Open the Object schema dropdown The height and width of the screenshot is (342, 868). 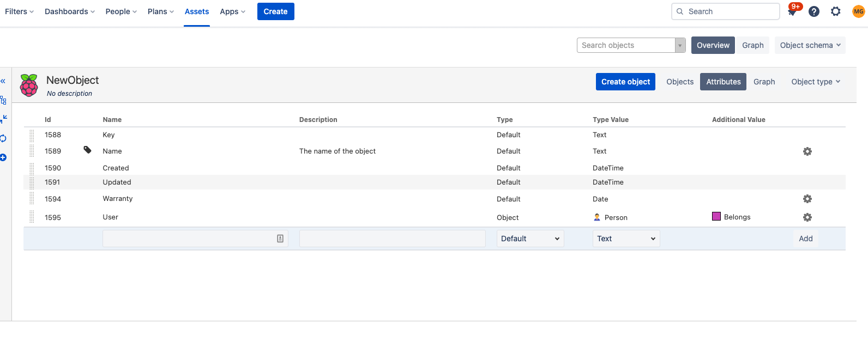point(810,45)
